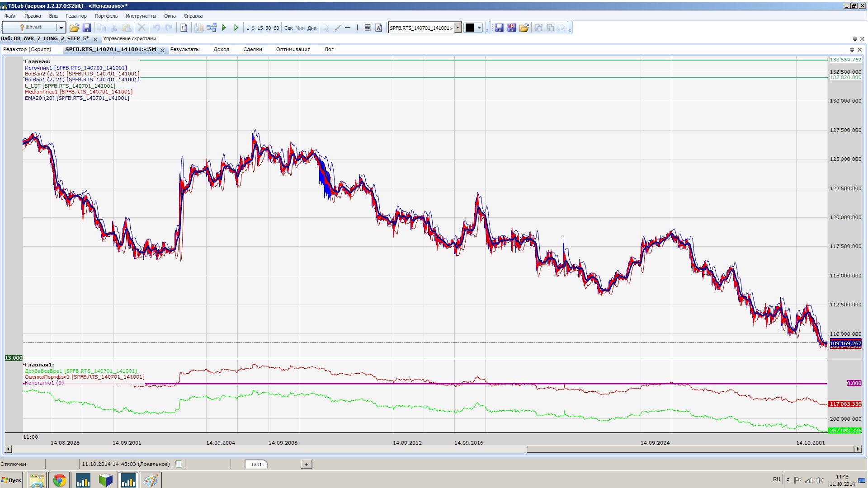Screen dimensions: 868x488
Task: Click the bar chart toolbar icon
Action: click(199, 28)
